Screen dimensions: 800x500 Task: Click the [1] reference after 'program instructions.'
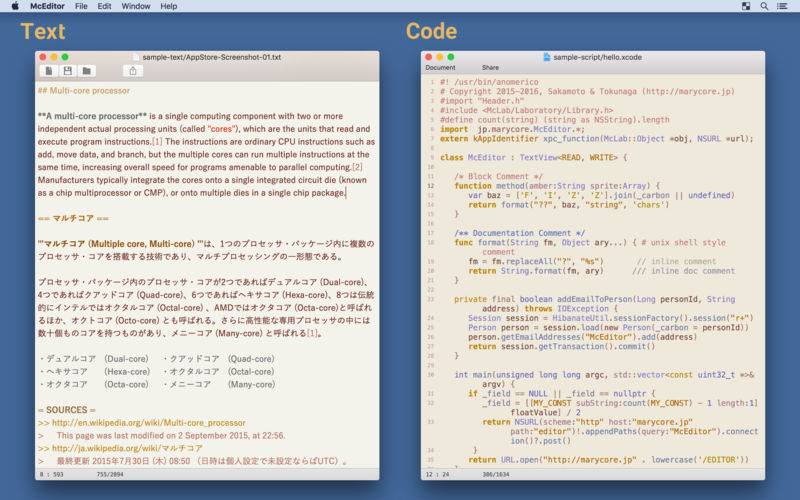[157, 141]
